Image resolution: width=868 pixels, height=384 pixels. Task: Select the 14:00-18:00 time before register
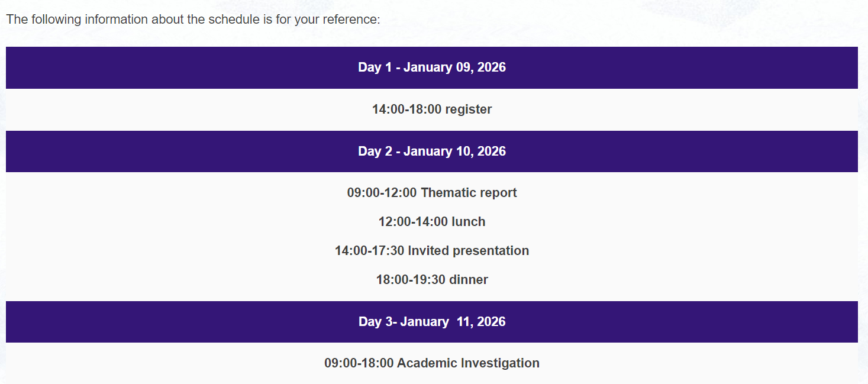(x=407, y=109)
